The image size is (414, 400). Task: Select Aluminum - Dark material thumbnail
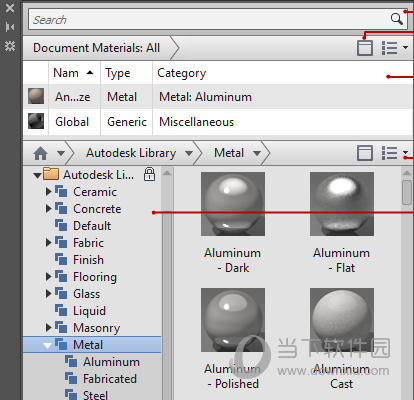tap(233, 204)
